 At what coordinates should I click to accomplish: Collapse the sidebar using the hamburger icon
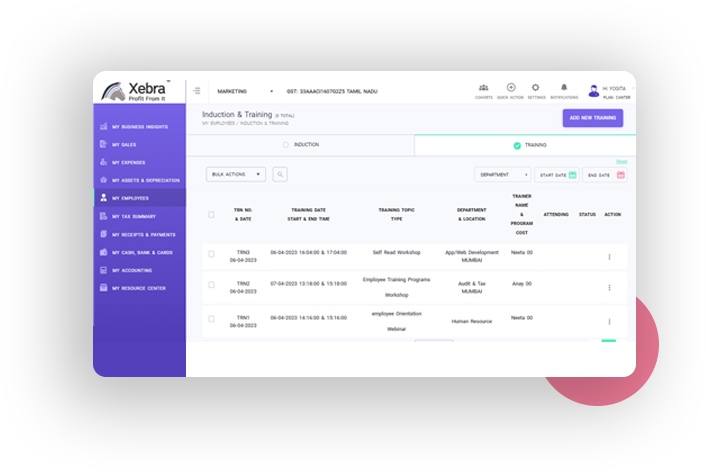tap(197, 91)
